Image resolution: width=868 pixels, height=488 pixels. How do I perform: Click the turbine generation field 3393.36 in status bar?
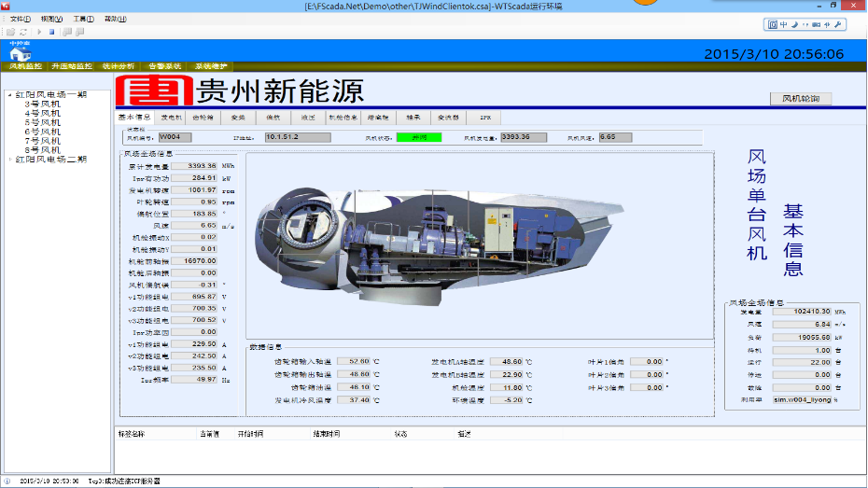pos(524,137)
